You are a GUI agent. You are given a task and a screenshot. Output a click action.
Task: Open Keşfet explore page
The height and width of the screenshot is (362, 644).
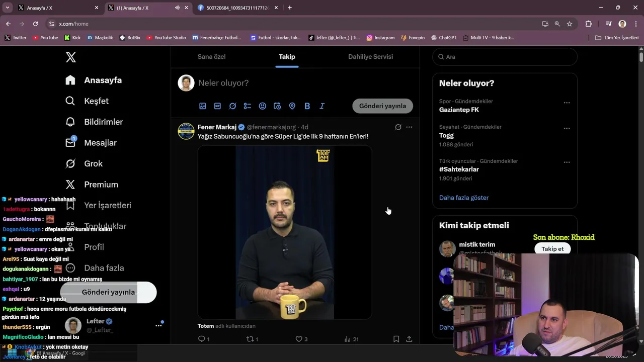pyautogui.click(x=87, y=101)
